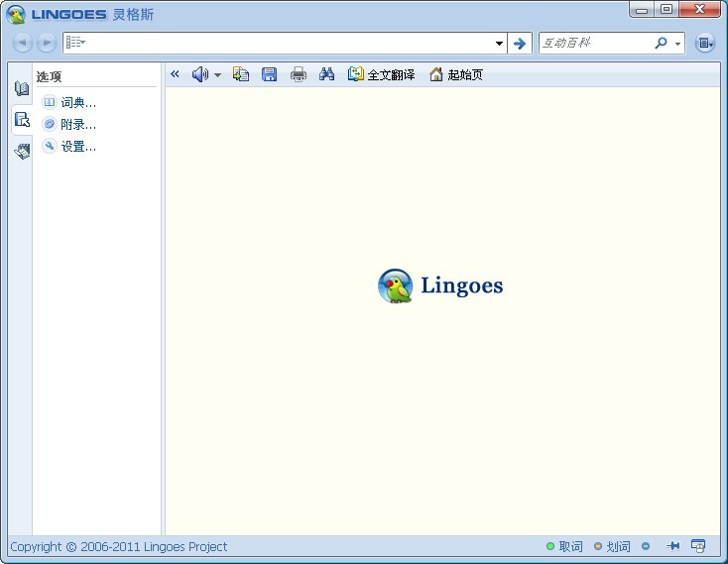Viewport: 728px width, 564px height.
Task: Click the 互动百科 search input field
Action: (595, 44)
